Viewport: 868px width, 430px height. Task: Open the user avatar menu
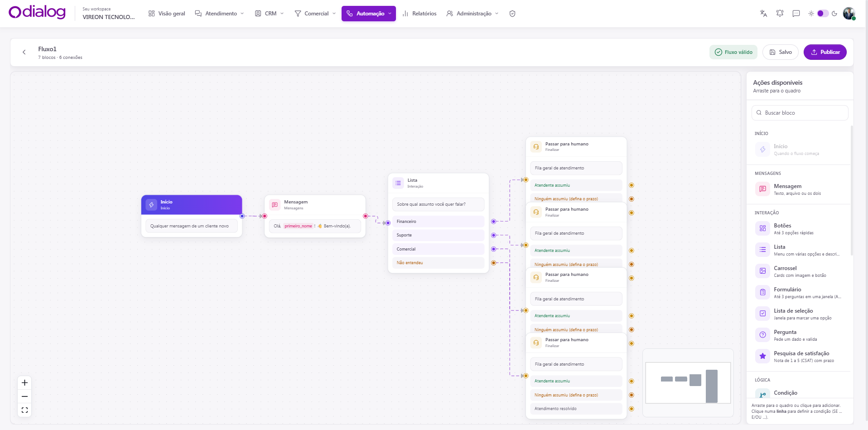849,14
